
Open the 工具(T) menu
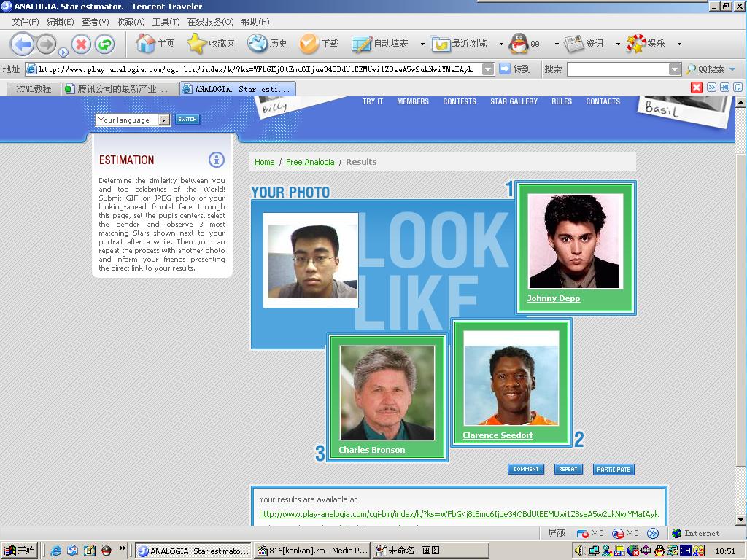point(166,22)
